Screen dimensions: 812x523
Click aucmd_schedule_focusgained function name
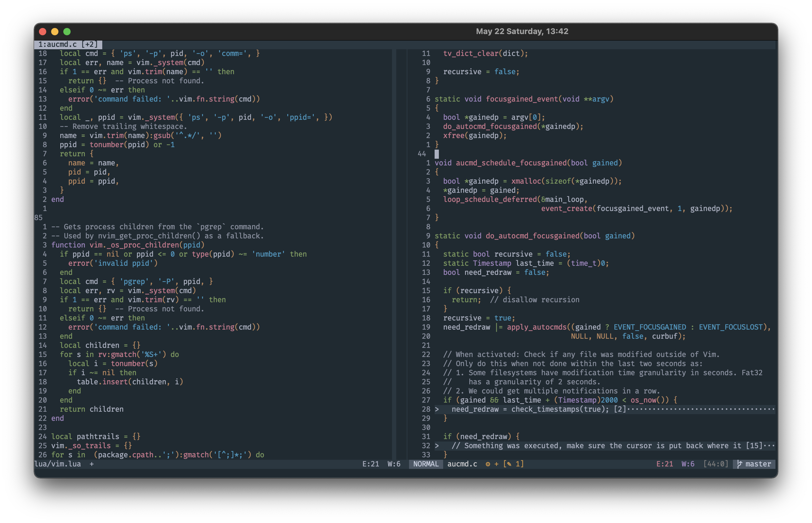(x=511, y=163)
